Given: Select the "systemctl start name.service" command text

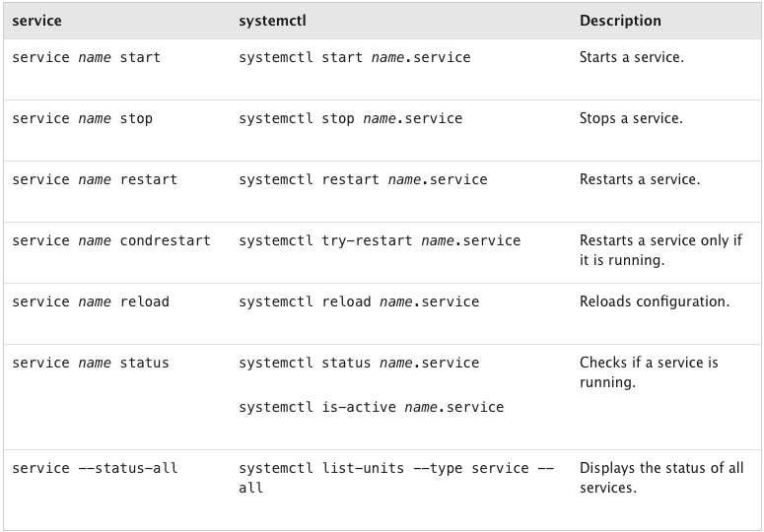Looking at the screenshot, I should pyautogui.click(x=354, y=57).
